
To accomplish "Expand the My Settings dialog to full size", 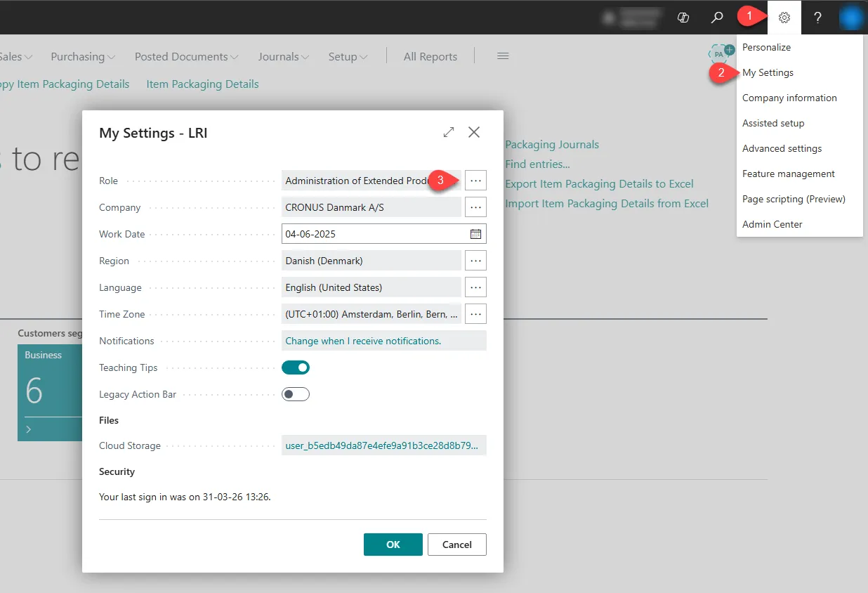I will [449, 132].
